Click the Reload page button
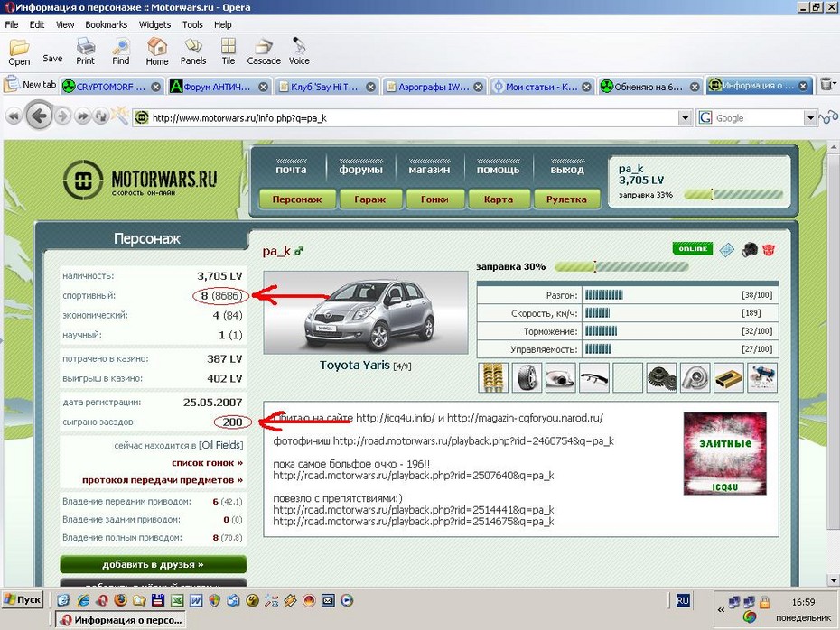The image size is (840, 630). pos(100,116)
